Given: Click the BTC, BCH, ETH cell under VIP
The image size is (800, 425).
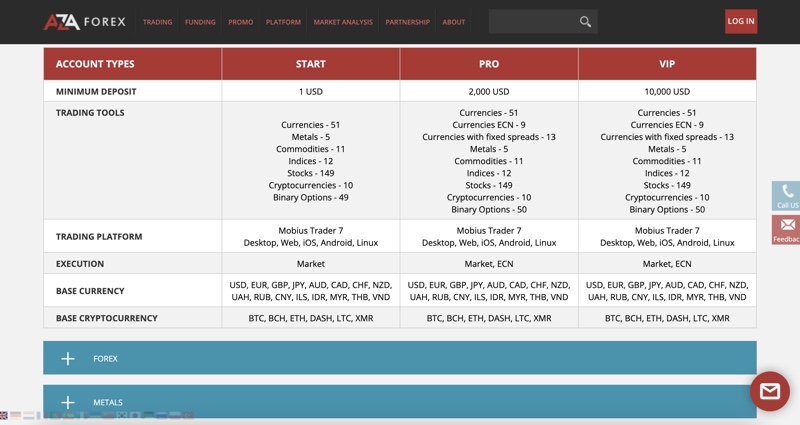Looking at the screenshot, I should click(x=667, y=318).
